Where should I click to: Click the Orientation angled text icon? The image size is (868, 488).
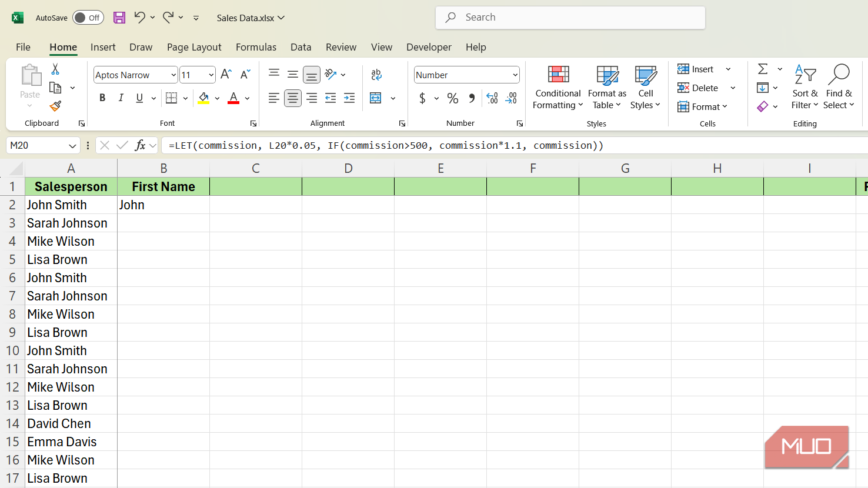(x=330, y=74)
